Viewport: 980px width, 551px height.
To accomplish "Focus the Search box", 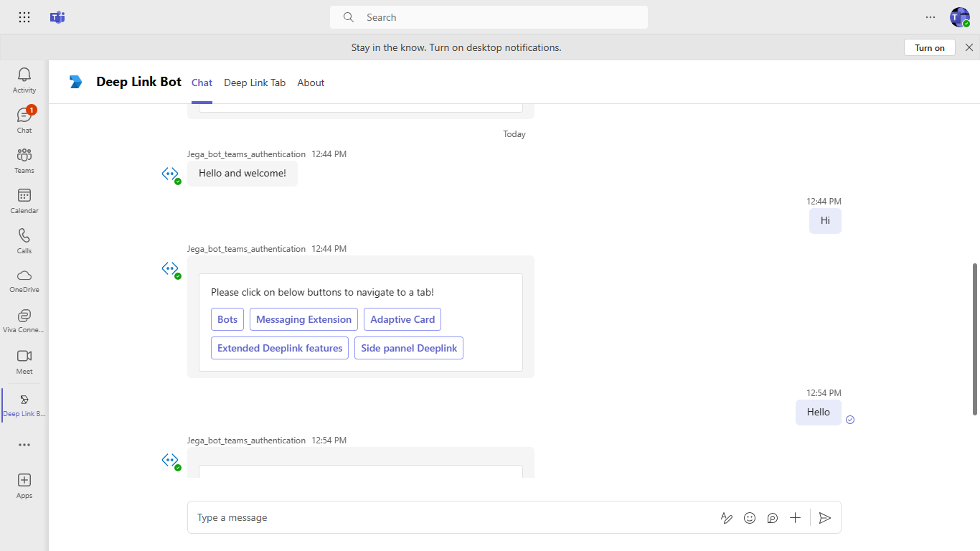I will coord(489,17).
